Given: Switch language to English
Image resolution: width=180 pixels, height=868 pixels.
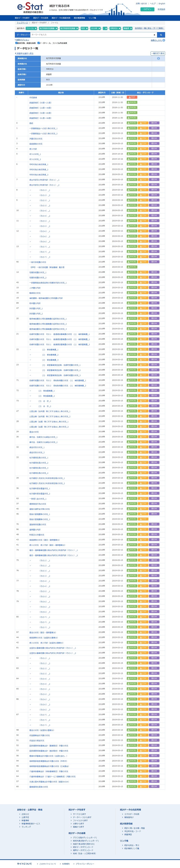Looking at the screenshot, I should [162, 3].
